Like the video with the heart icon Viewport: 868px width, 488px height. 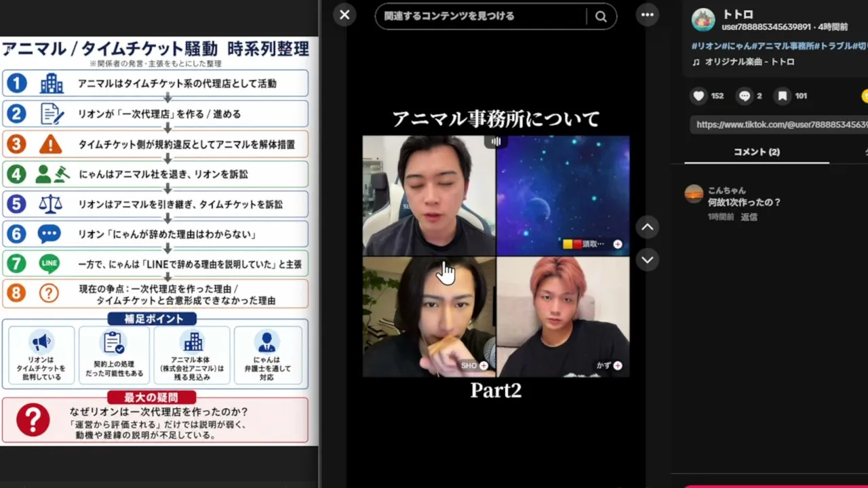pos(698,96)
